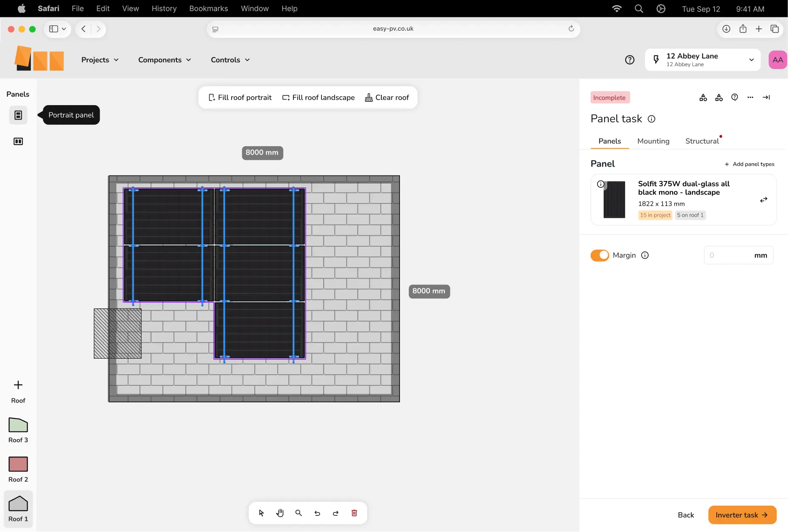The image size is (788, 532).
Task: Go forward in Safari
Action: pyautogui.click(x=98, y=29)
